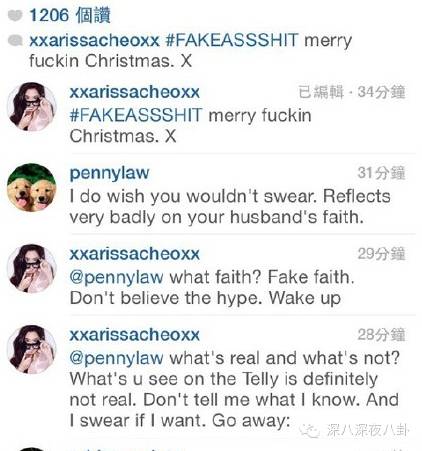The width and height of the screenshot is (422, 451).
Task: Tap xxarissacheoxx avatar on the 28分鐘 comment
Action: tap(32, 349)
